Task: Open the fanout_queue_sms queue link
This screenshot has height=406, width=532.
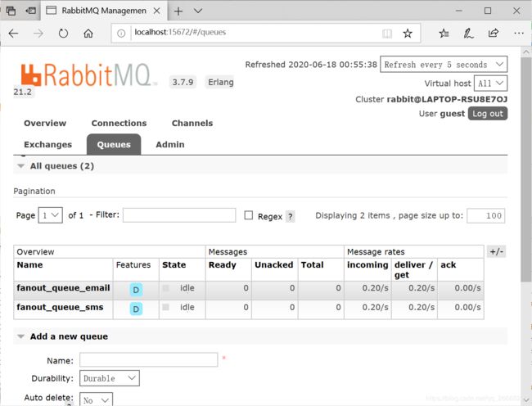Action: click(60, 307)
